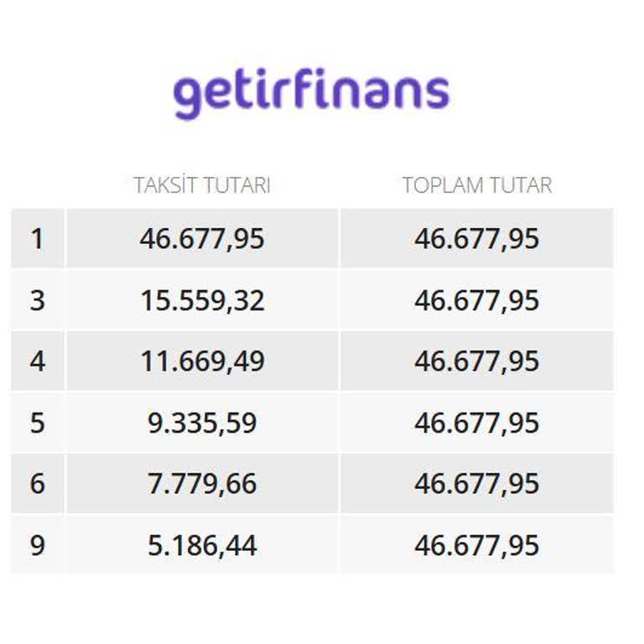
Task: Click the single payment amount 46.677,95
Action: (202, 239)
